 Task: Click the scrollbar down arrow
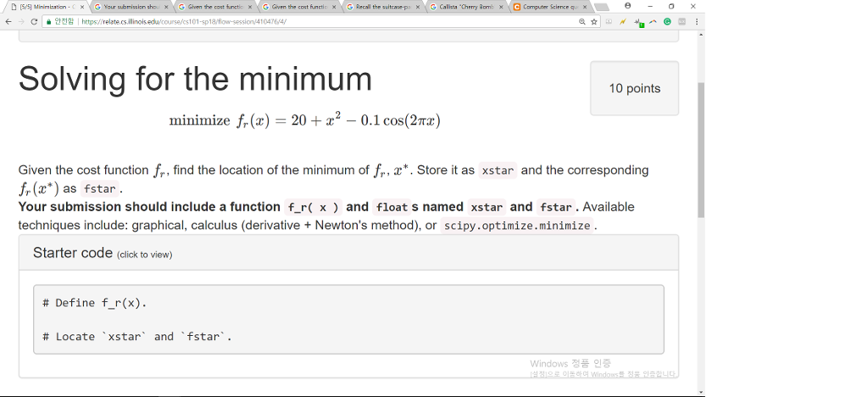coord(701,393)
